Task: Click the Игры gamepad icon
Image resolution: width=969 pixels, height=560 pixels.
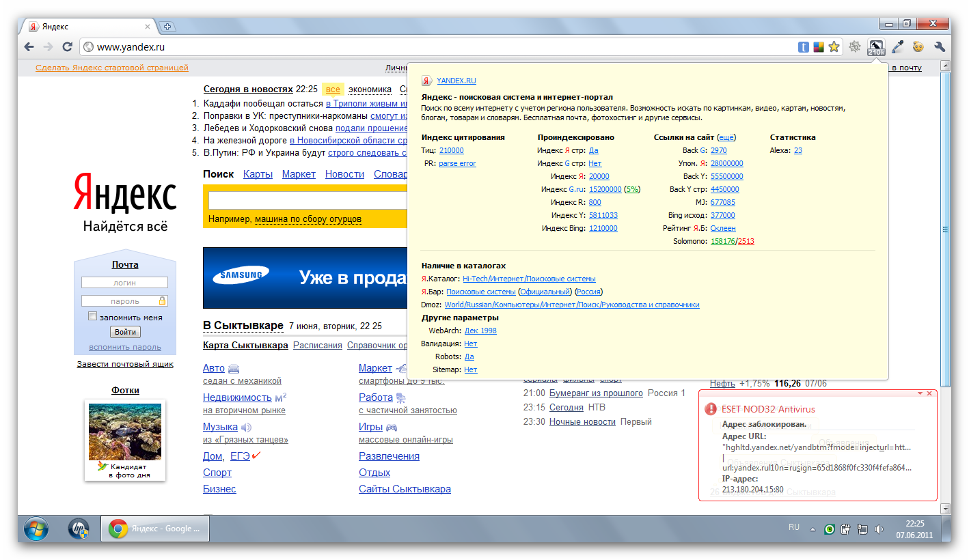Action: tap(392, 428)
